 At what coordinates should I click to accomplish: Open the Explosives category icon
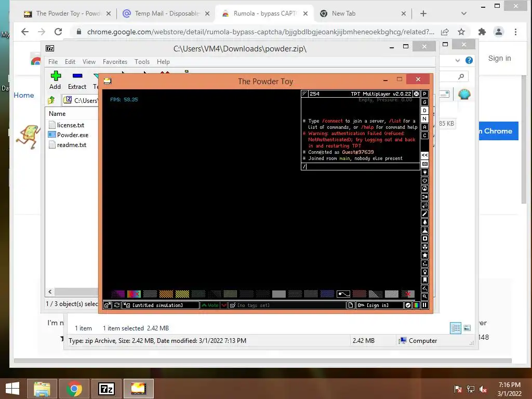[424, 205]
